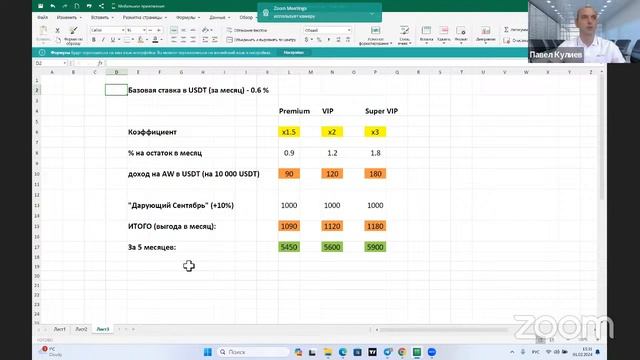Open the File menu
Screen dimensions: 640x360
tap(42, 18)
